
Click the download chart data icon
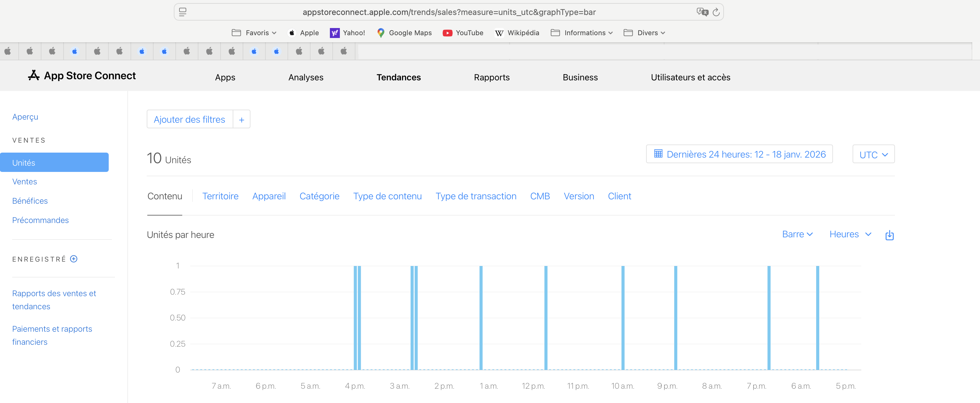(889, 235)
